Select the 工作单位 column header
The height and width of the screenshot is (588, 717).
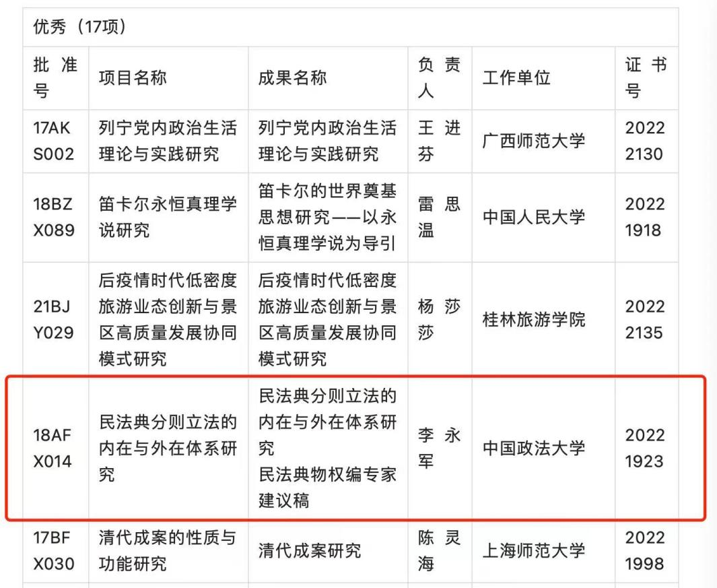[516, 77]
